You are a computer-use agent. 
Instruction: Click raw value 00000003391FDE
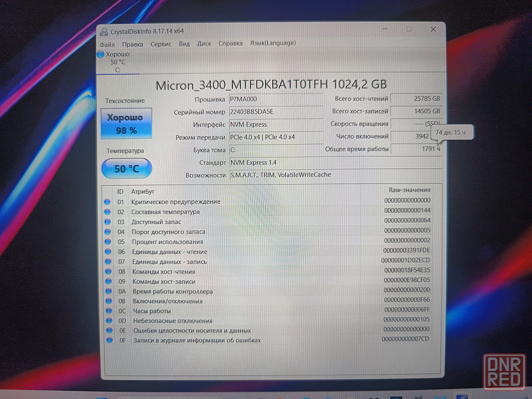[406, 251]
